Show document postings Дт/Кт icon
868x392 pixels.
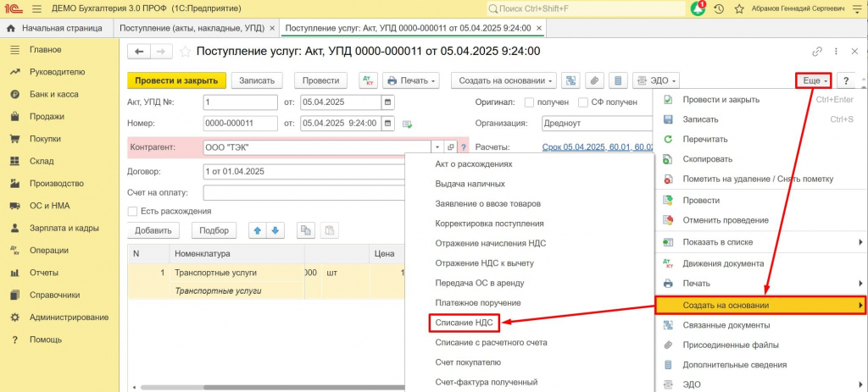tap(368, 80)
